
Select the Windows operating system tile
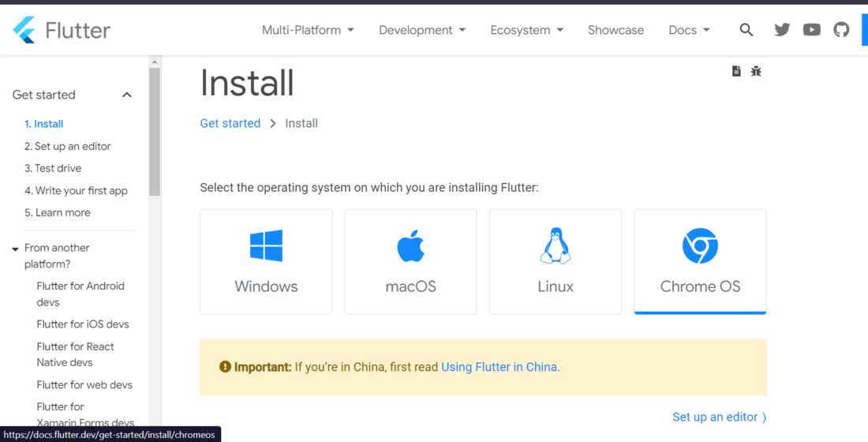(266, 261)
